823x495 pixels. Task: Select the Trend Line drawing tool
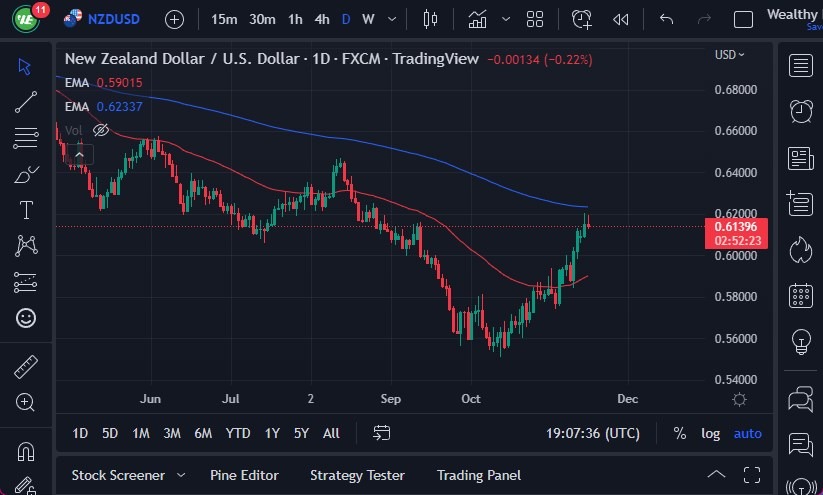(x=25, y=101)
